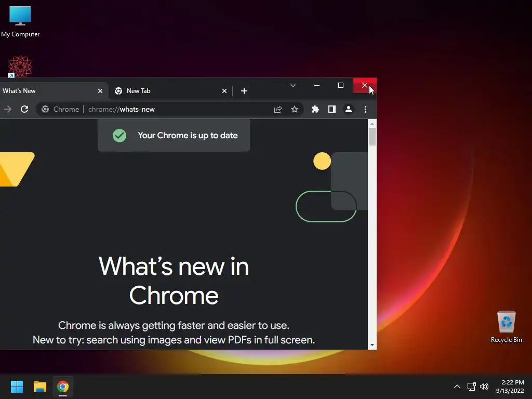Click the vertical scrollbar thumb
Viewport: 532px width, 399px height.
pos(372,137)
